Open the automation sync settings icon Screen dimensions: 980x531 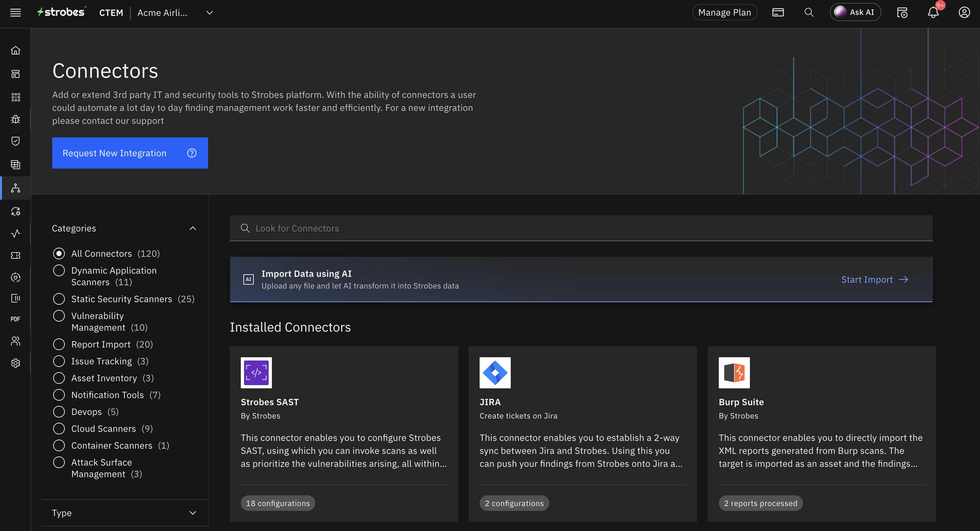[15, 211]
